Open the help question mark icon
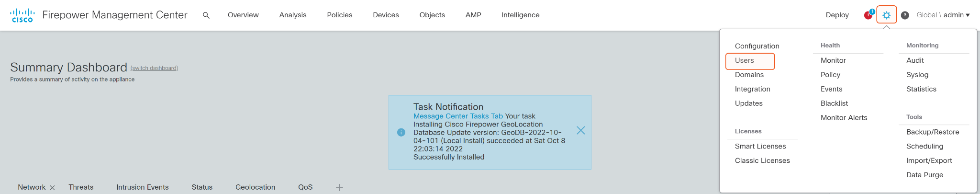 click(x=905, y=15)
